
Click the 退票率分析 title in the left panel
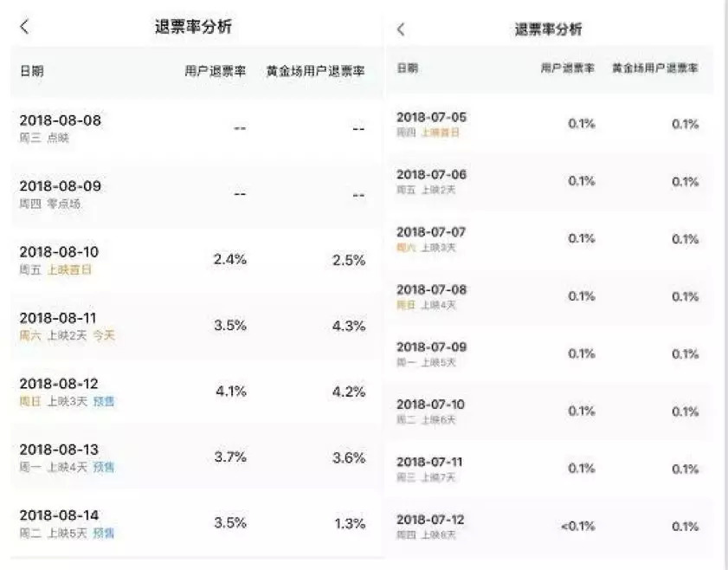tap(193, 27)
